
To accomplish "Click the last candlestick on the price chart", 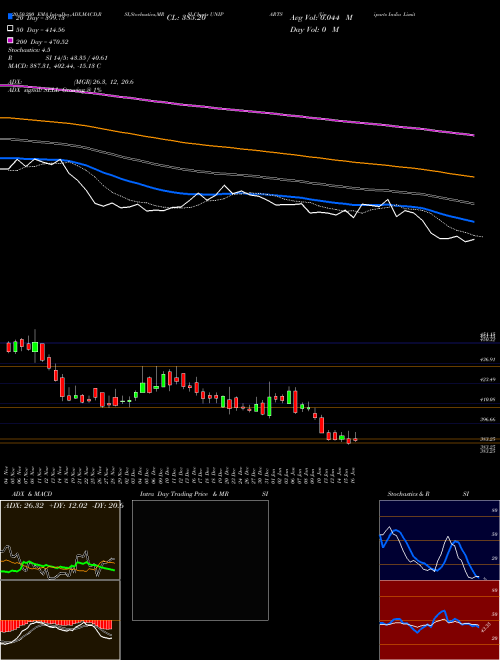I will (355, 439).
